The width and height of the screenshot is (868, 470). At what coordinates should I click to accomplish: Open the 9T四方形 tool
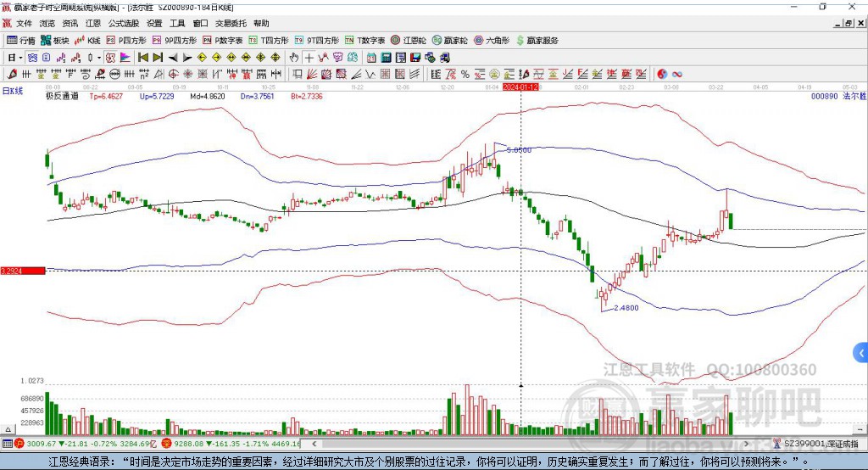tap(317, 41)
